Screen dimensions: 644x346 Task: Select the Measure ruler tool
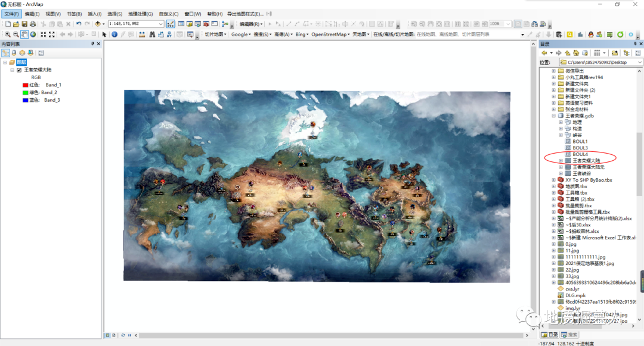click(142, 35)
